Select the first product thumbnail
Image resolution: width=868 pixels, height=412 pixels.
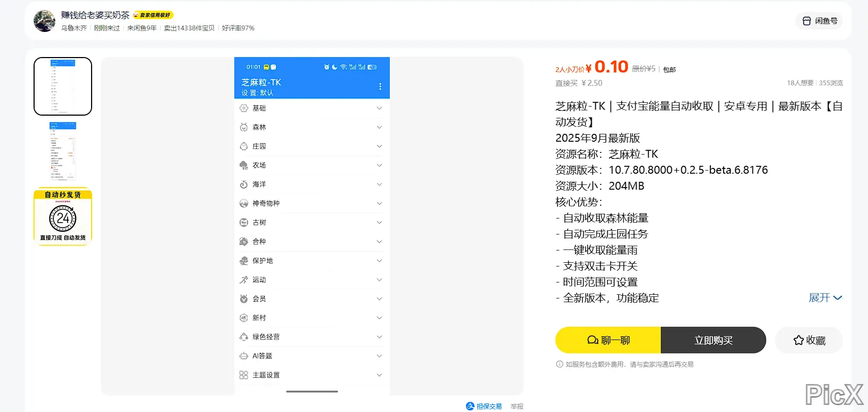point(63,86)
